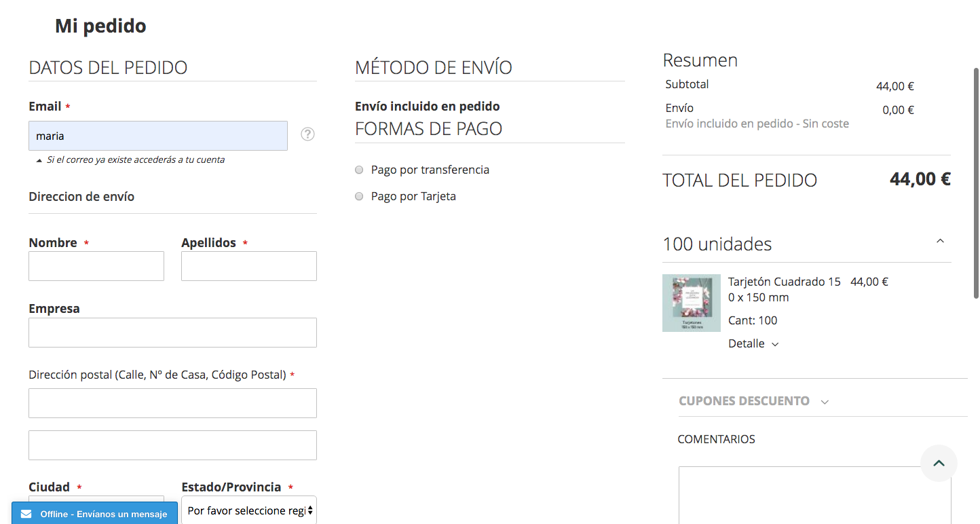This screenshot has width=980, height=524.
Task: Click the Email input containing maria
Action: point(157,136)
